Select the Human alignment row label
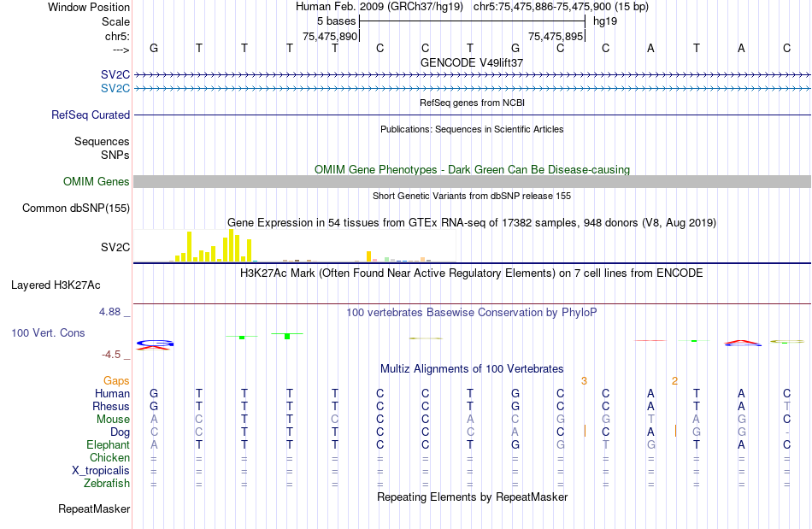812x529 pixels. (x=112, y=393)
